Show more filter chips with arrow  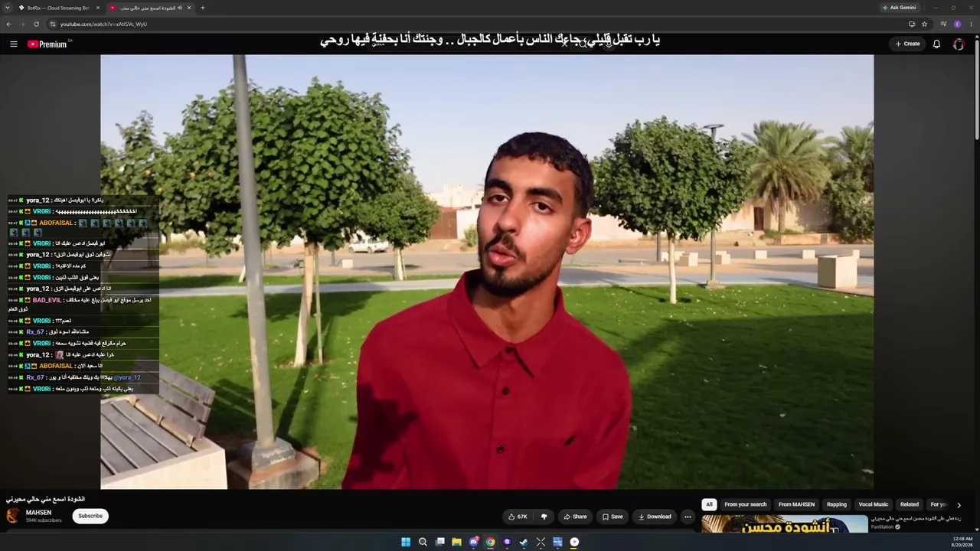pyautogui.click(x=959, y=505)
